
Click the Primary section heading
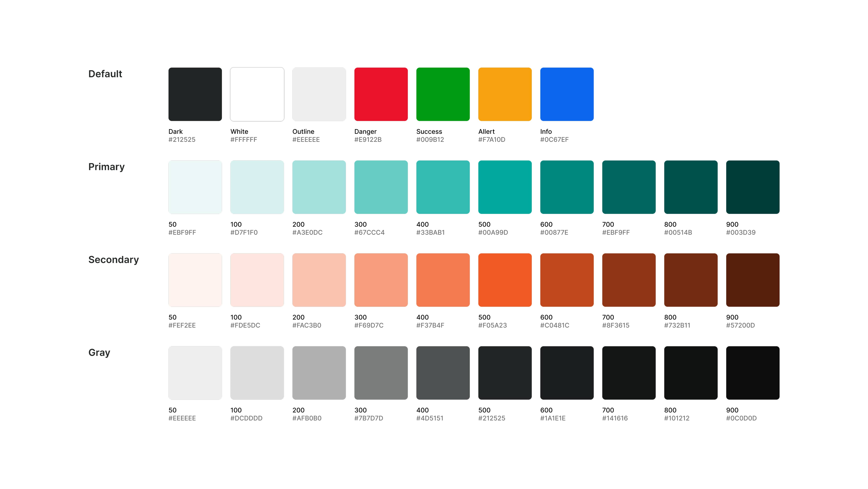[x=106, y=167]
